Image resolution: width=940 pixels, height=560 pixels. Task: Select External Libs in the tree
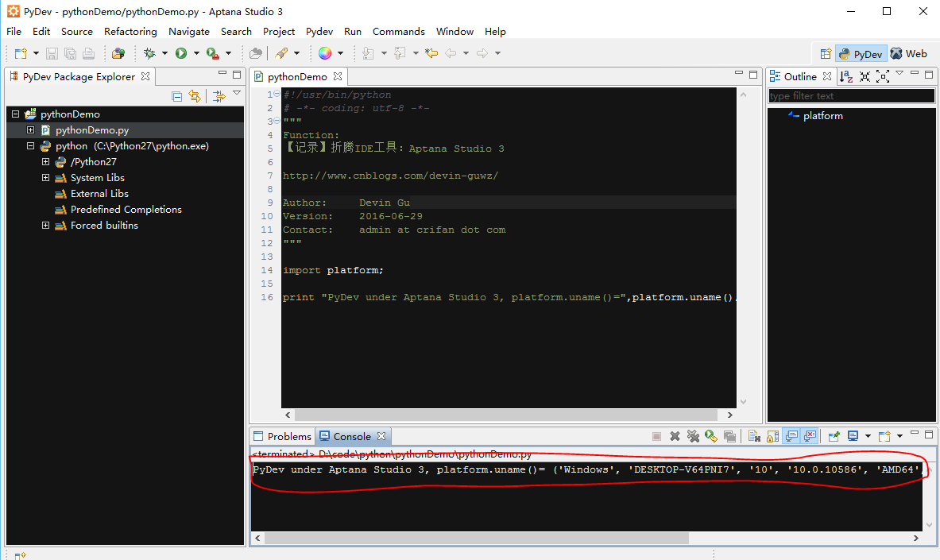[99, 193]
